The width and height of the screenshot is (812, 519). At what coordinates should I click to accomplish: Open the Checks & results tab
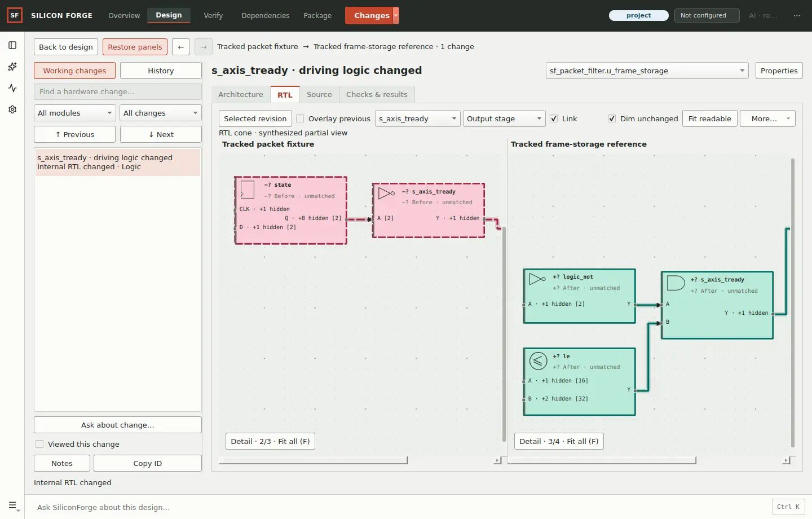tap(377, 94)
